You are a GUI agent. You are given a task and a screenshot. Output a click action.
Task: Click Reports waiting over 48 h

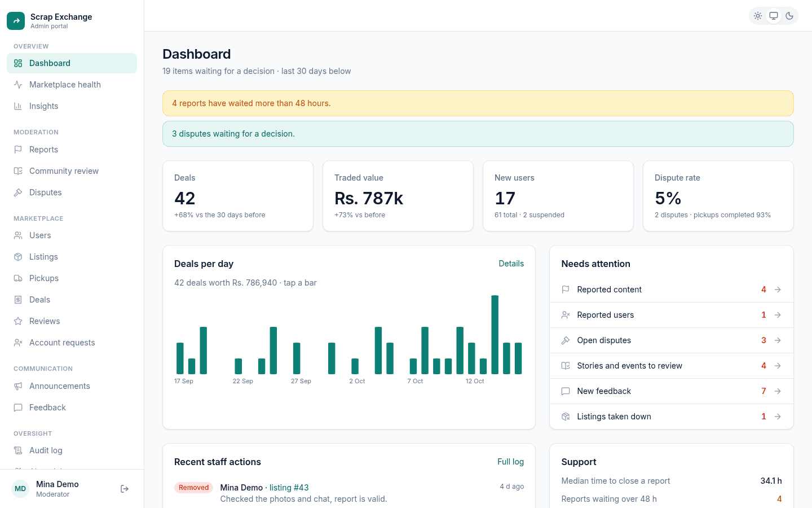609,499
